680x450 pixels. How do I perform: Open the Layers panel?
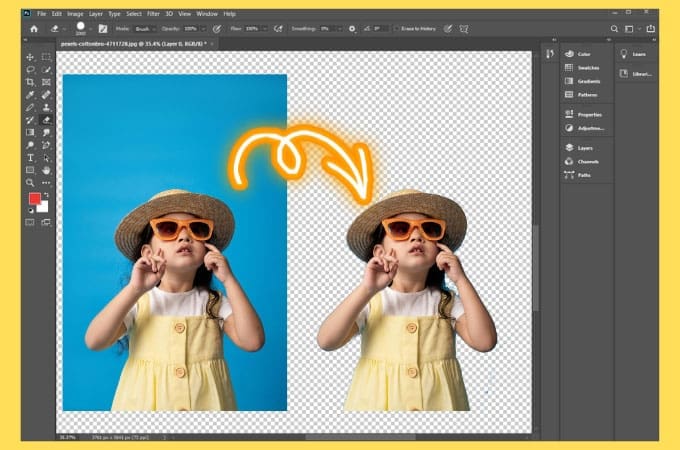(x=585, y=148)
